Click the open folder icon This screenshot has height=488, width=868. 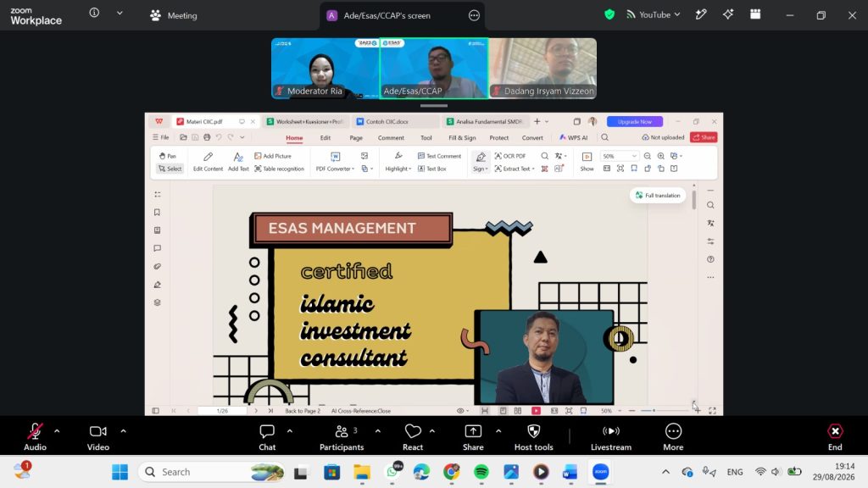click(x=183, y=137)
